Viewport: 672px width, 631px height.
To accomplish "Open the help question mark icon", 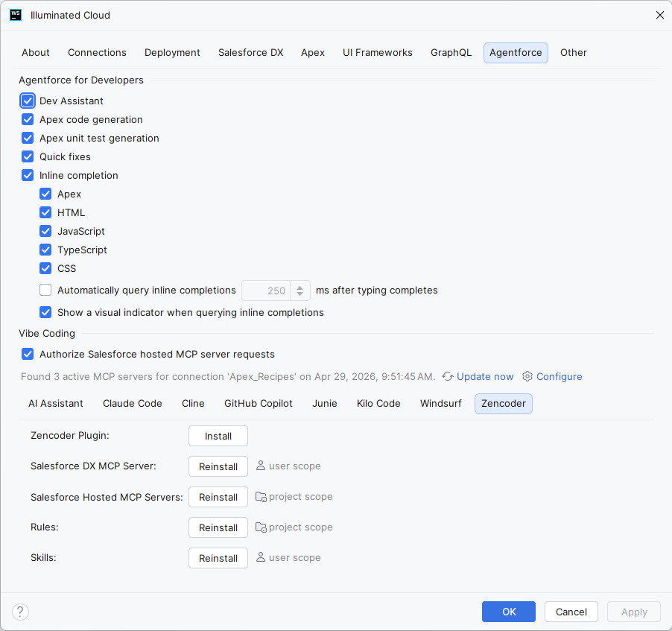I will coord(20,612).
